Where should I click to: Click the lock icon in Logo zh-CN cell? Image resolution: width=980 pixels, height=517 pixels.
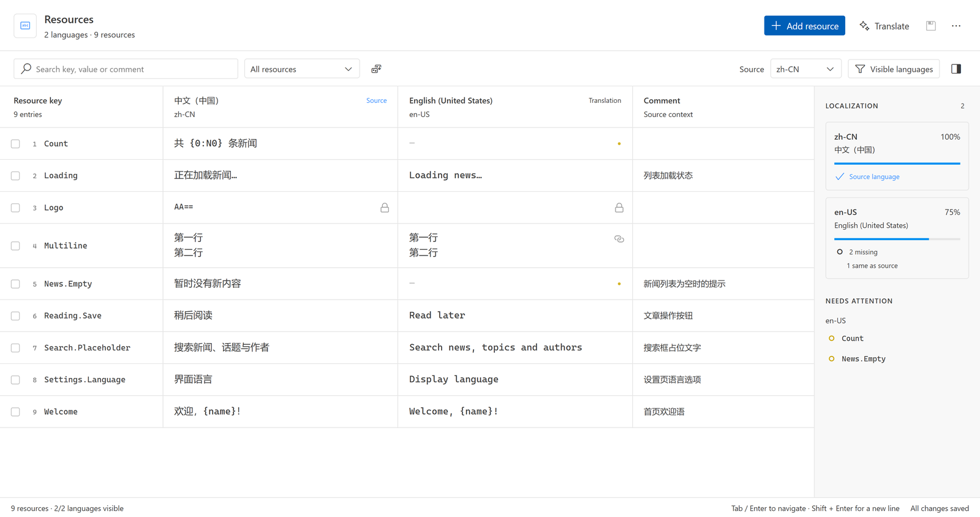click(385, 208)
